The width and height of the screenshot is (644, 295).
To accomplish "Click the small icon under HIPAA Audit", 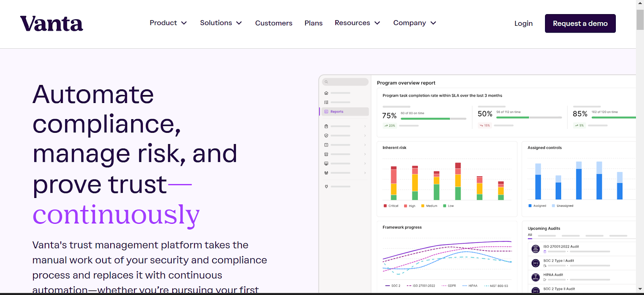I will click(545, 280).
